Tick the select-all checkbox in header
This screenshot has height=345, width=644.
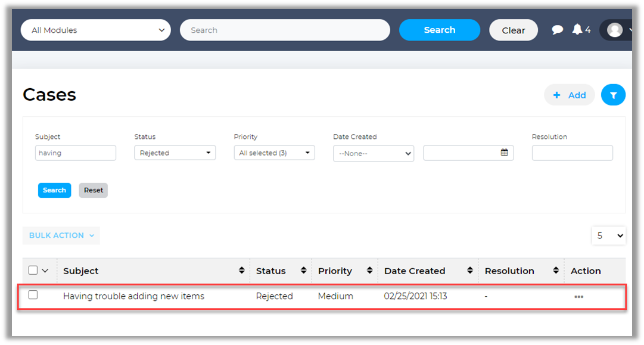(33, 271)
